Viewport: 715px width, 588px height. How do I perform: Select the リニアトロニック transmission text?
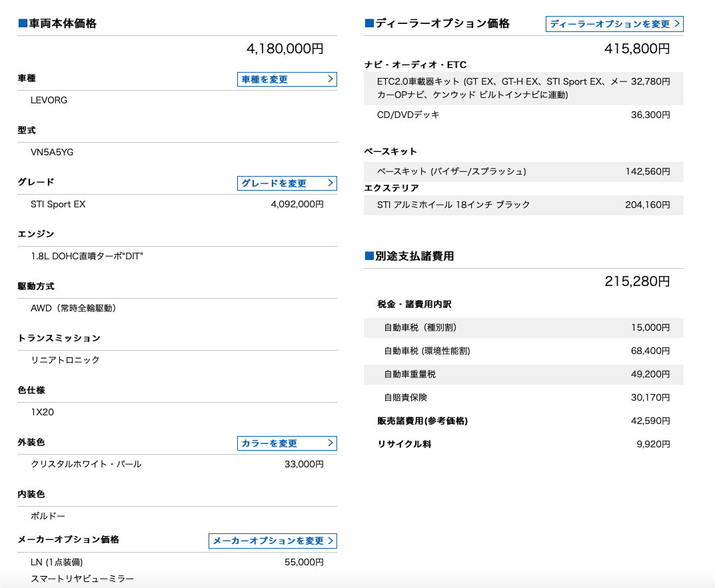(x=65, y=361)
